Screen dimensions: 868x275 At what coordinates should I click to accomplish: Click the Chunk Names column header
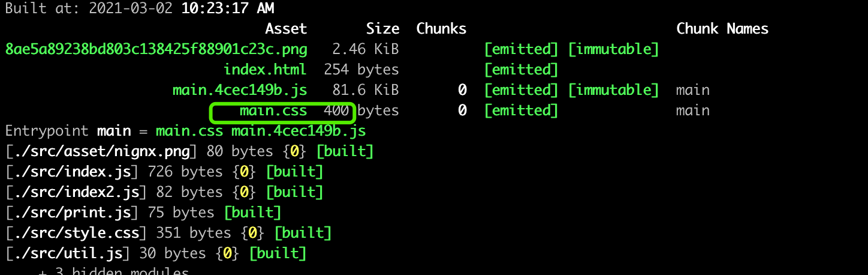coord(722,29)
